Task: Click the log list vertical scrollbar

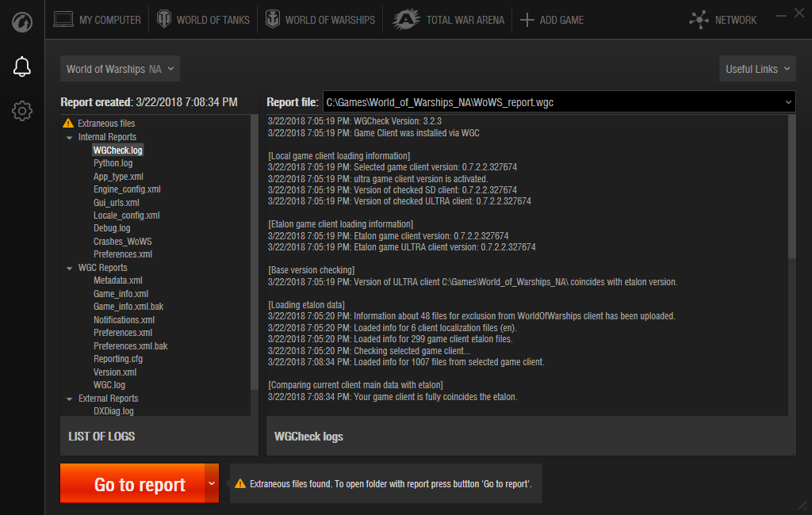Action: click(255, 252)
